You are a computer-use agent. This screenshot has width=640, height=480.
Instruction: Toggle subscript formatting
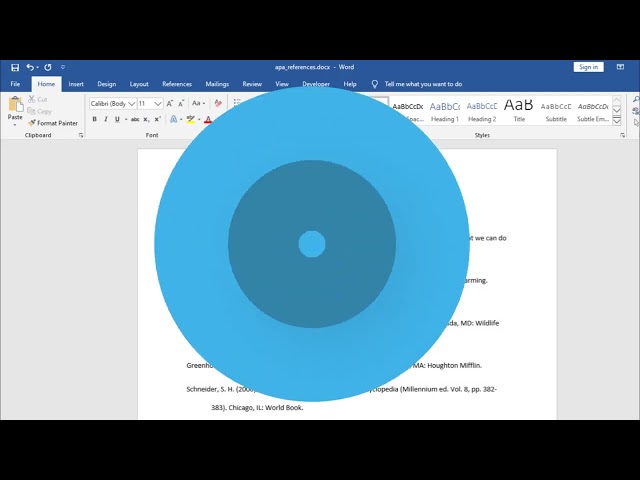pyautogui.click(x=146, y=119)
